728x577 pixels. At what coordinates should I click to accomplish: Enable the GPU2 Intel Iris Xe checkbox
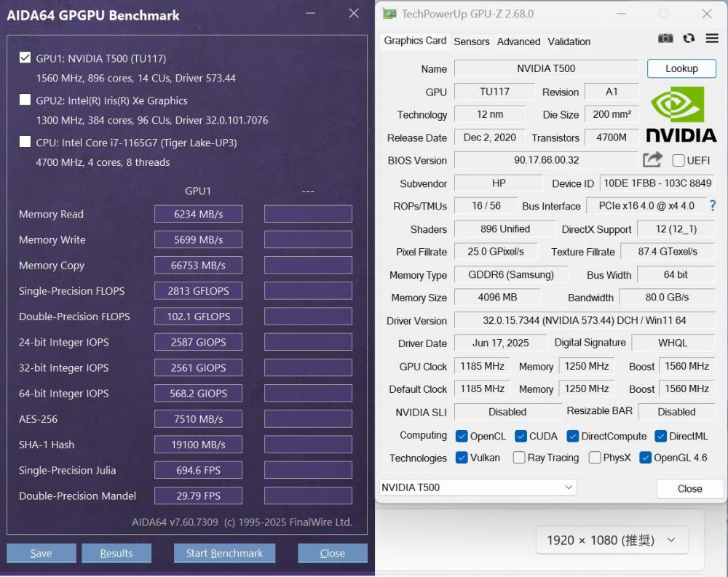pyautogui.click(x=25, y=100)
